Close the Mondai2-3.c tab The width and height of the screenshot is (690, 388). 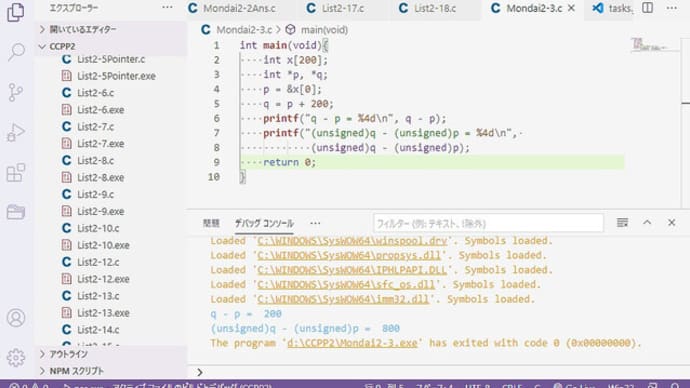(x=571, y=8)
